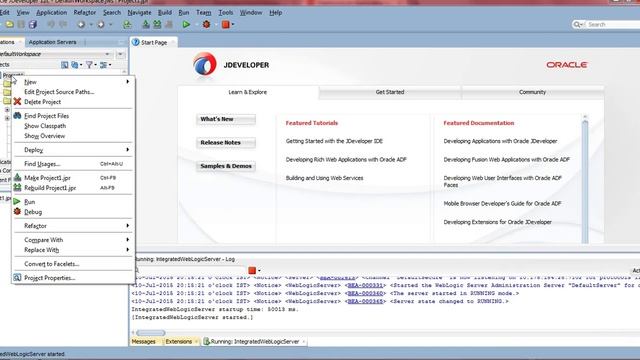Click the Rebuild toolbar icon
The image size is (640, 360).
click(x=157, y=24)
